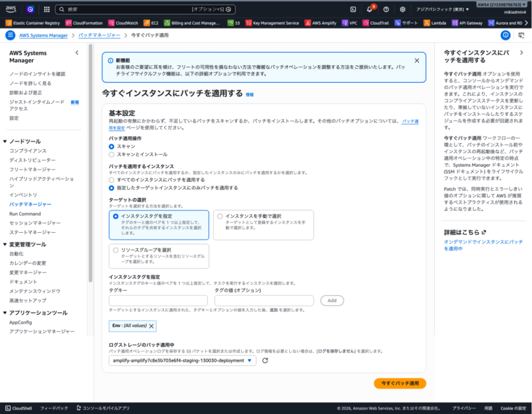This screenshot has width=532, height=414.
Task: Open the EC2 shortcut
Action: click(x=151, y=23)
